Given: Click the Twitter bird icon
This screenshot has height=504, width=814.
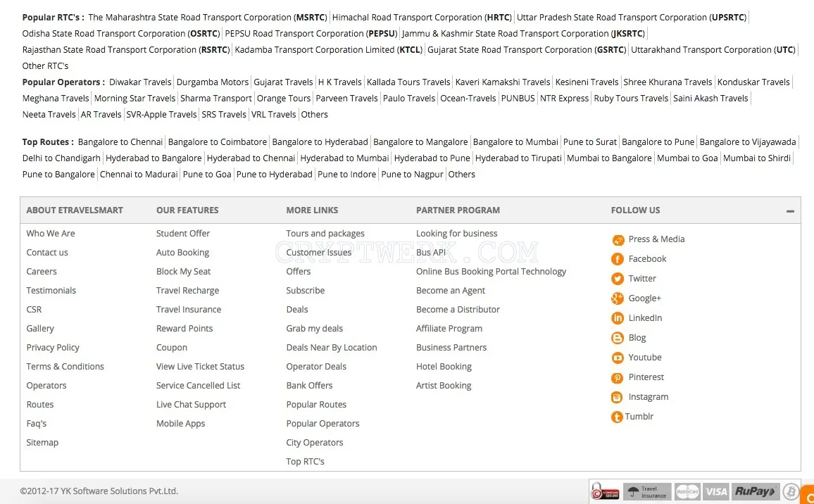Looking at the screenshot, I should click(618, 279).
